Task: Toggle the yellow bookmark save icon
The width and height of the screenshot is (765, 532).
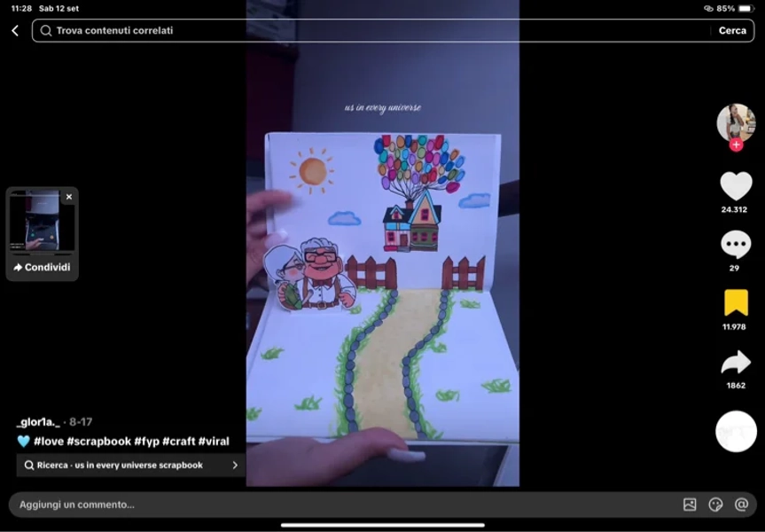Action: tap(736, 302)
